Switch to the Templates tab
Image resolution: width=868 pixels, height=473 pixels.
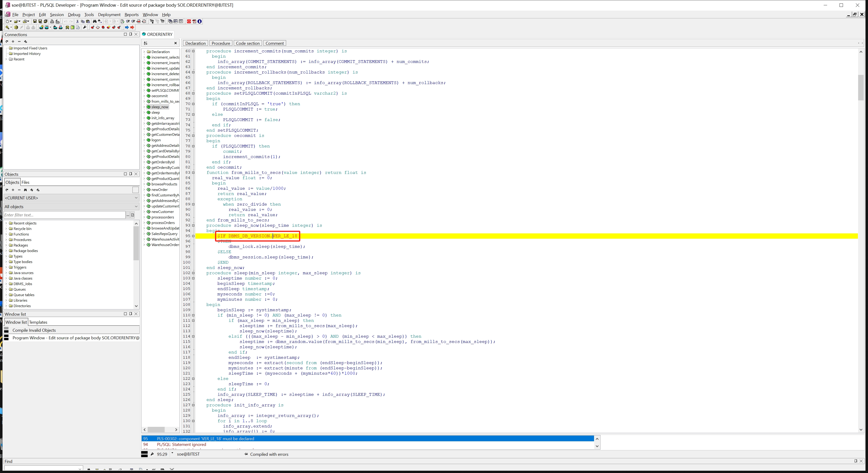click(x=38, y=322)
